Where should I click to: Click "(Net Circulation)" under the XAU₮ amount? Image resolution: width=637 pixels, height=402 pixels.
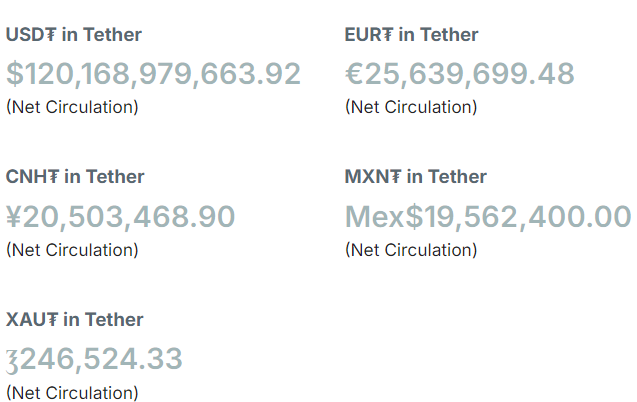pyautogui.click(x=72, y=393)
